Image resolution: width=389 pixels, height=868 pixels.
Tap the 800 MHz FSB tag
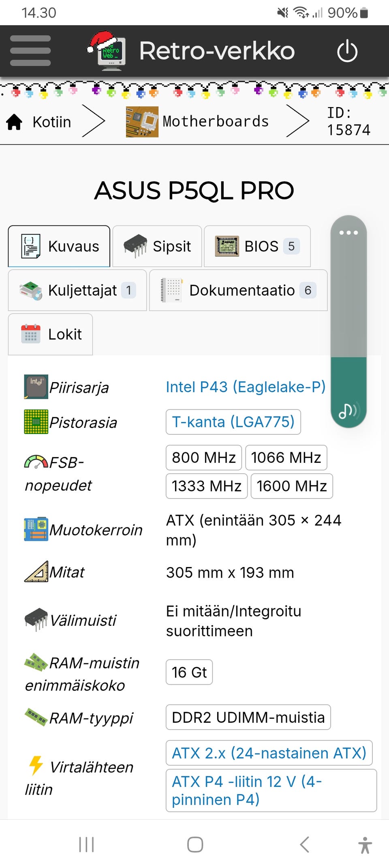(x=204, y=458)
